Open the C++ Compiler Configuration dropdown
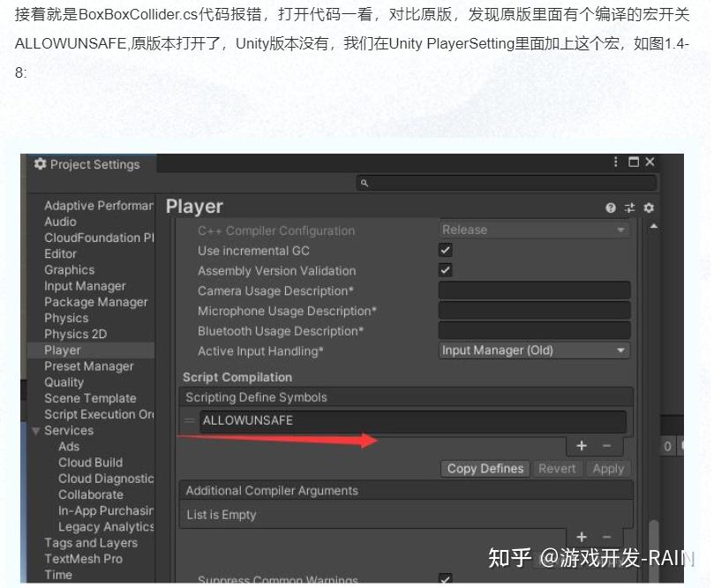 tap(533, 230)
